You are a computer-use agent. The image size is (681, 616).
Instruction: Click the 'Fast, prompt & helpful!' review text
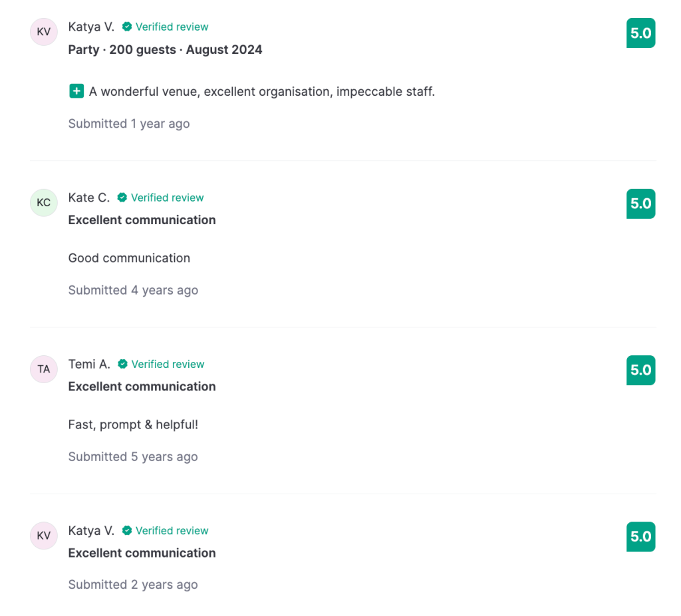[133, 424]
